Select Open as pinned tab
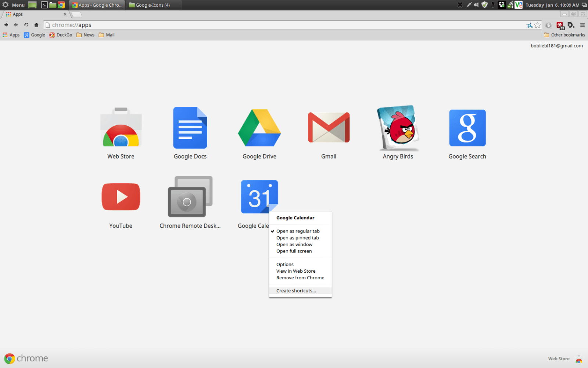The height and width of the screenshot is (368, 588). [x=297, y=238]
